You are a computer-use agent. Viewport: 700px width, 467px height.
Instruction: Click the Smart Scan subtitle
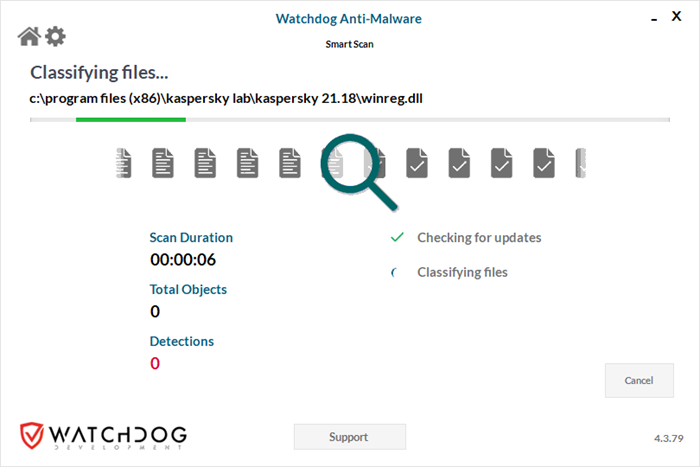tap(349, 44)
